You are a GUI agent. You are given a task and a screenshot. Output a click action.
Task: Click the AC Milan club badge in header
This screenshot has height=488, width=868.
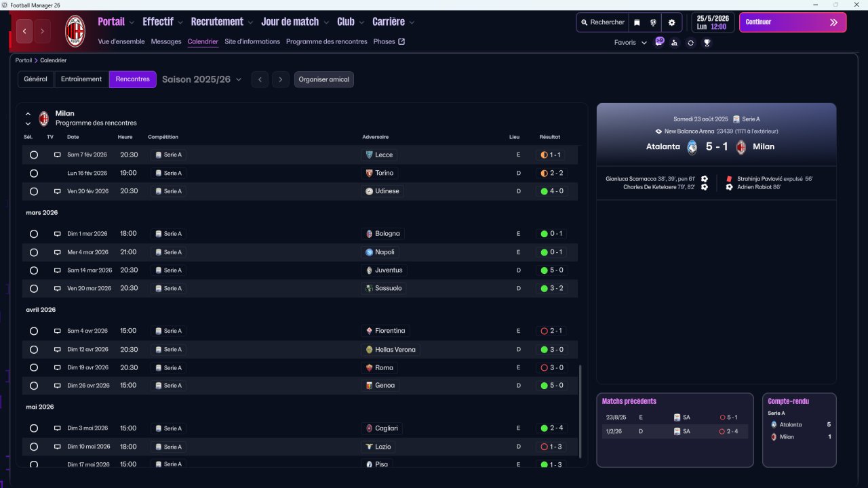(75, 31)
